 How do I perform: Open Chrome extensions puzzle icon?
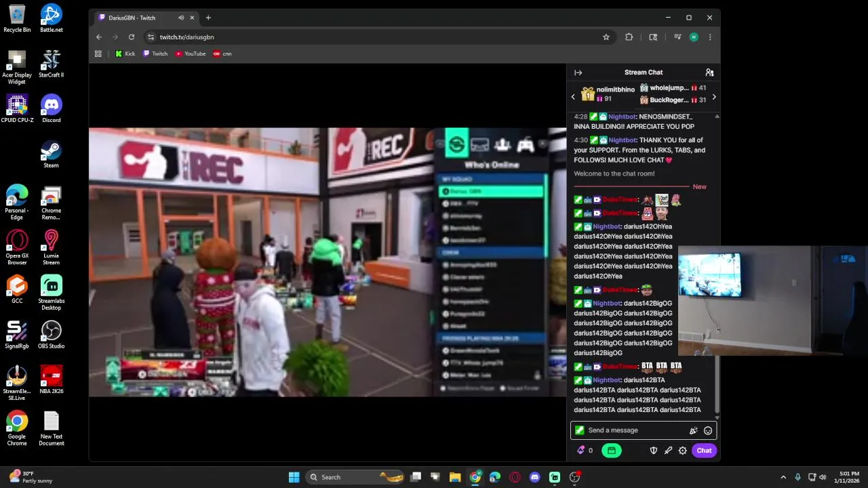click(x=629, y=37)
